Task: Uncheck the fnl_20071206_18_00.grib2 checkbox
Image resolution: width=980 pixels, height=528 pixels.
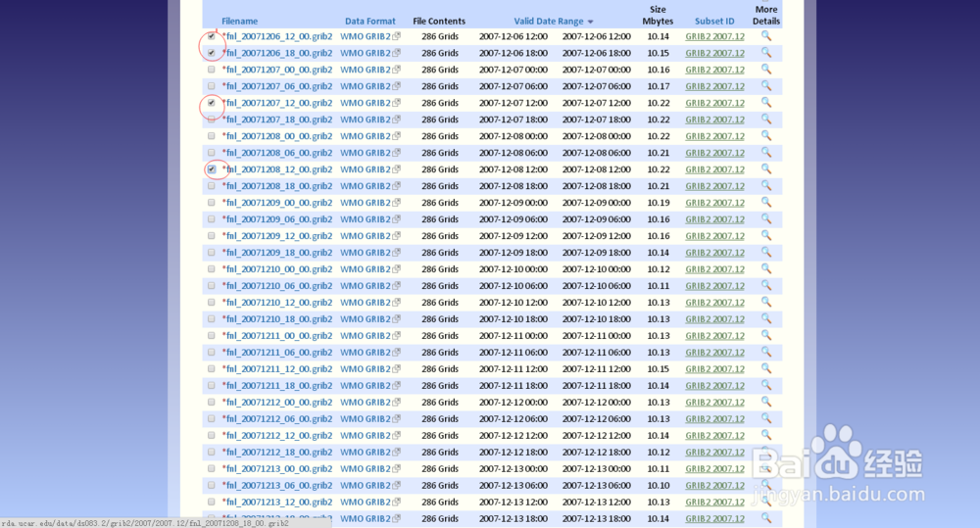Action: pos(212,53)
